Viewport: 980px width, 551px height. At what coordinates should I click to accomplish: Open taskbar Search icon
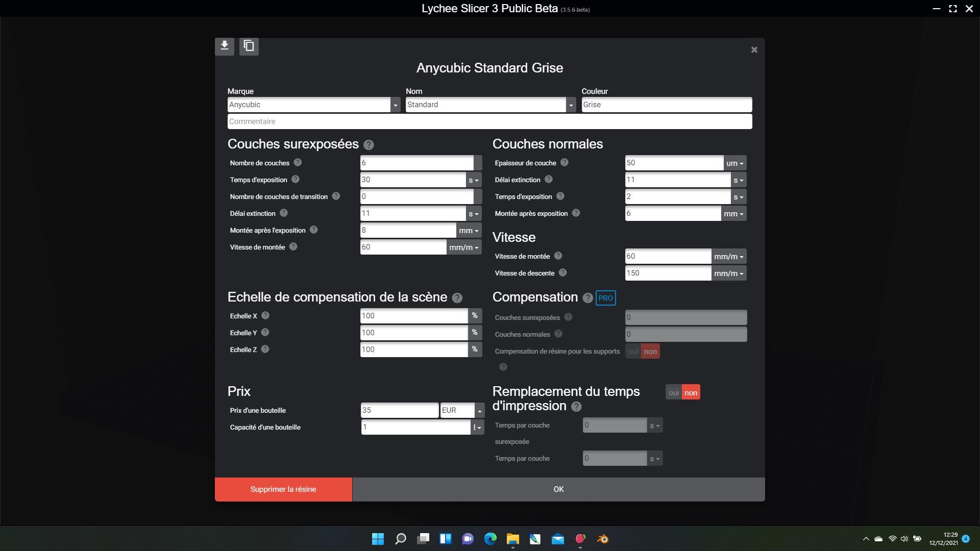point(401,539)
